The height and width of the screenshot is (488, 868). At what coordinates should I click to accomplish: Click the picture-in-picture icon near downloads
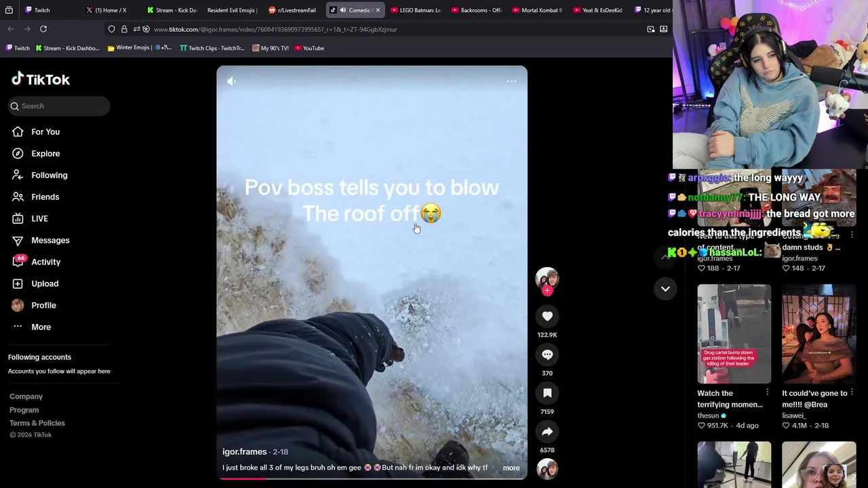651,29
